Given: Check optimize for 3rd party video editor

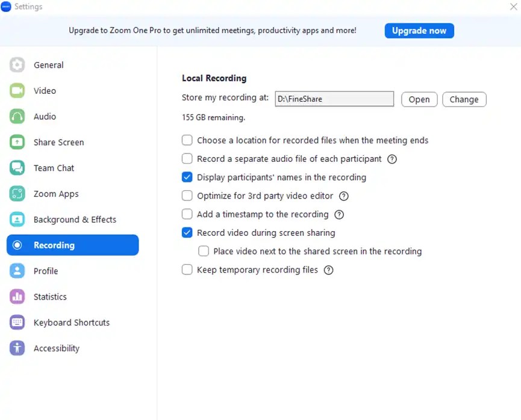Looking at the screenshot, I should click(x=187, y=196).
